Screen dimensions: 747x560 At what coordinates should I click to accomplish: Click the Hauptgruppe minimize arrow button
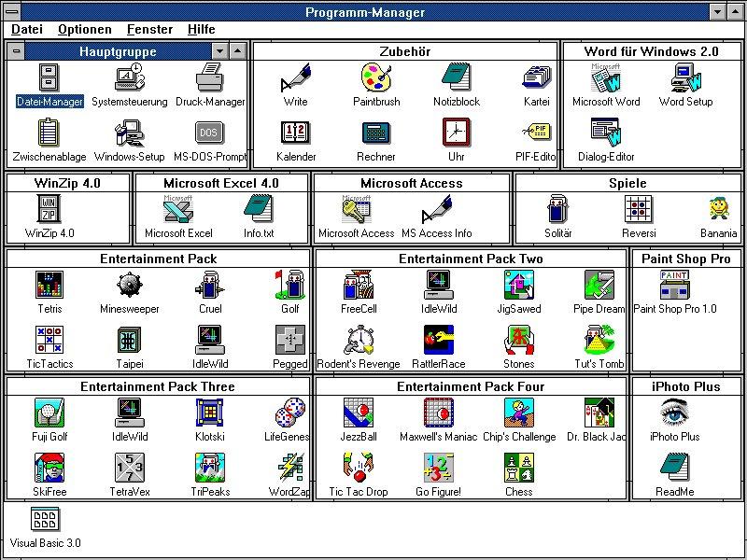click(x=220, y=51)
